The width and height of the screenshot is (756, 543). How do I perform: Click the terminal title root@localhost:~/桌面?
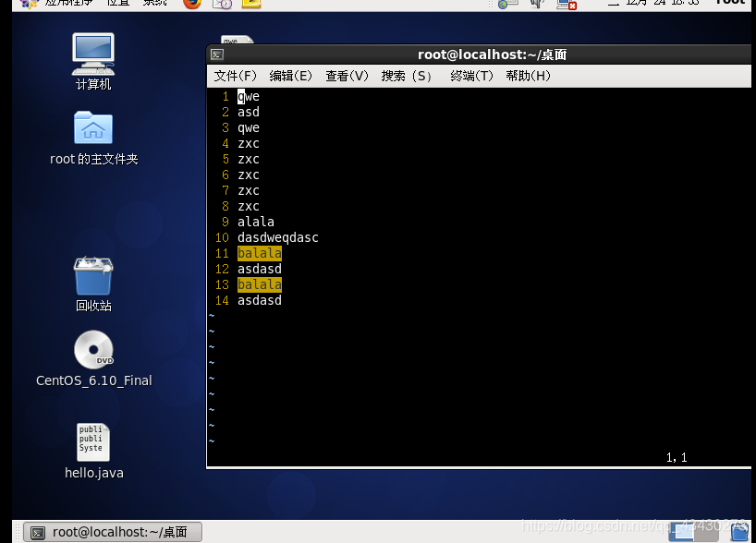[x=492, y=54]
